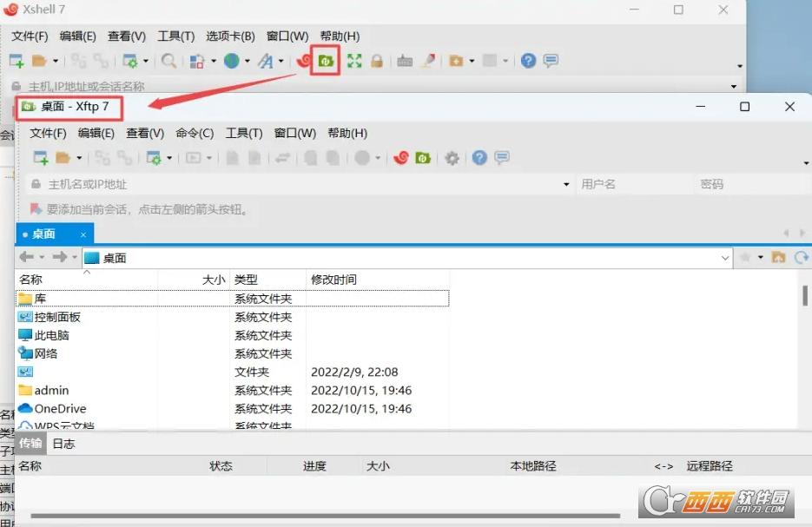This screenshot has width=812, height=527.
Task: Open 文件(F) menu in Xftp window
Action: 48,133
